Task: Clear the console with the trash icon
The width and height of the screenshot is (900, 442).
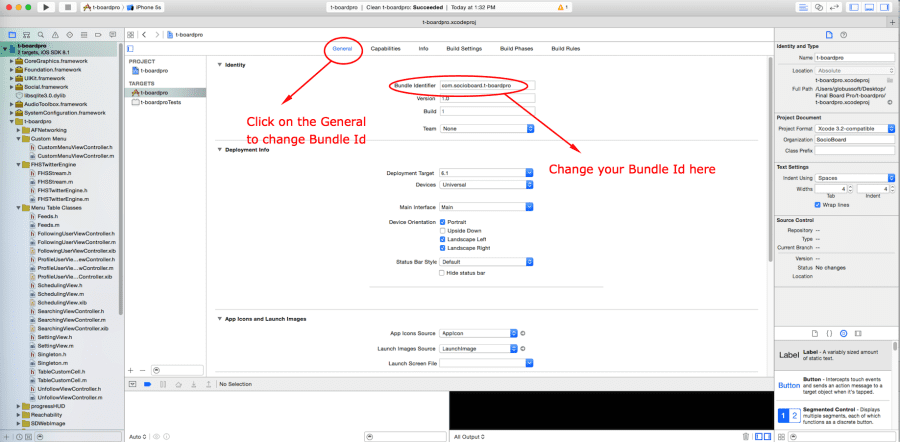Action: 746,437
